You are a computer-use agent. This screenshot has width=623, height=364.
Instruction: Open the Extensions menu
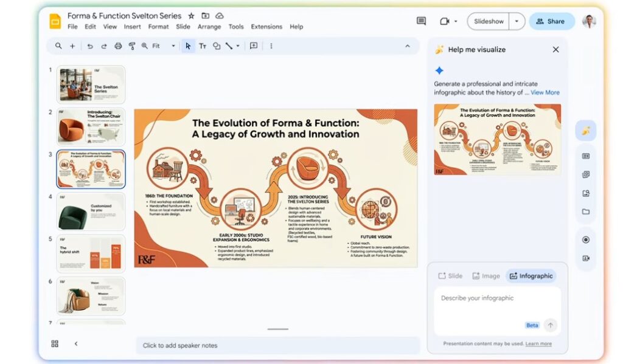pyautogui.click(x=266, y=27)
